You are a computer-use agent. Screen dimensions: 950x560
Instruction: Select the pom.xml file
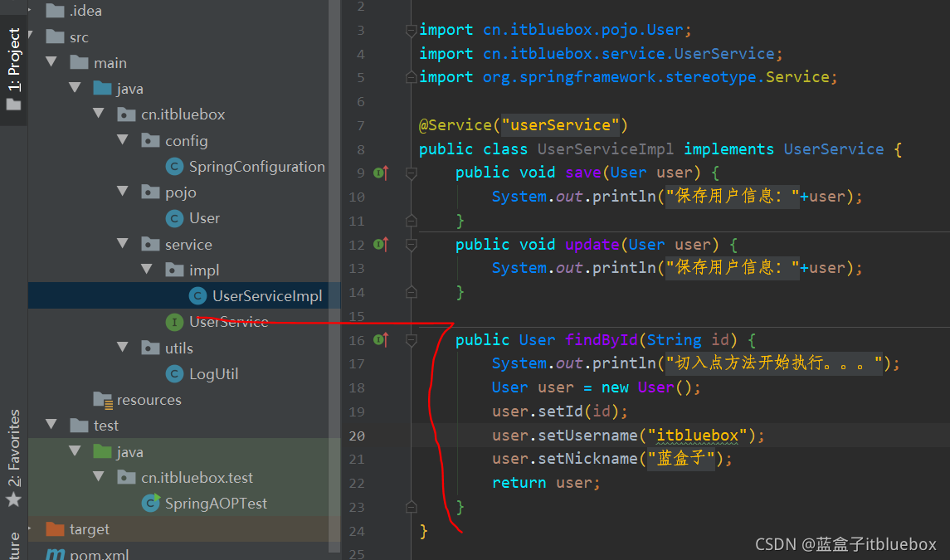click(99, 554)
